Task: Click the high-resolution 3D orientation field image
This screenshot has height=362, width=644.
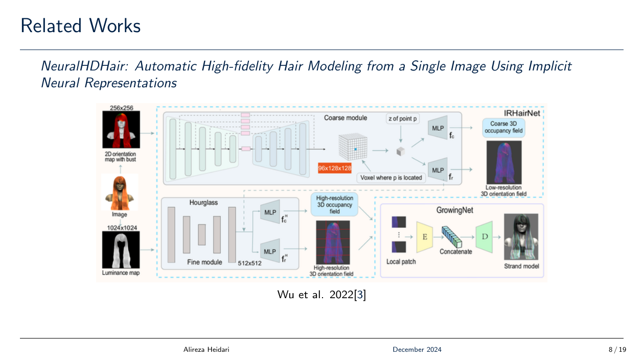Action: point(333,243)
